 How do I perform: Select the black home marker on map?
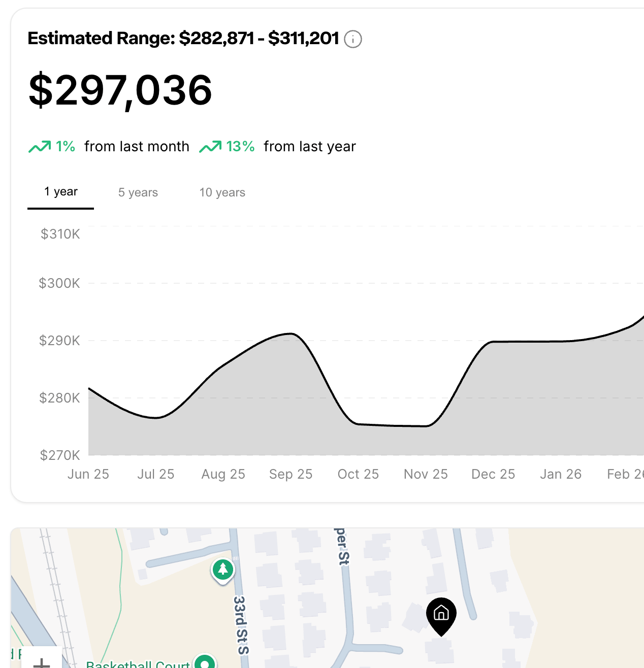click(441, 616)
